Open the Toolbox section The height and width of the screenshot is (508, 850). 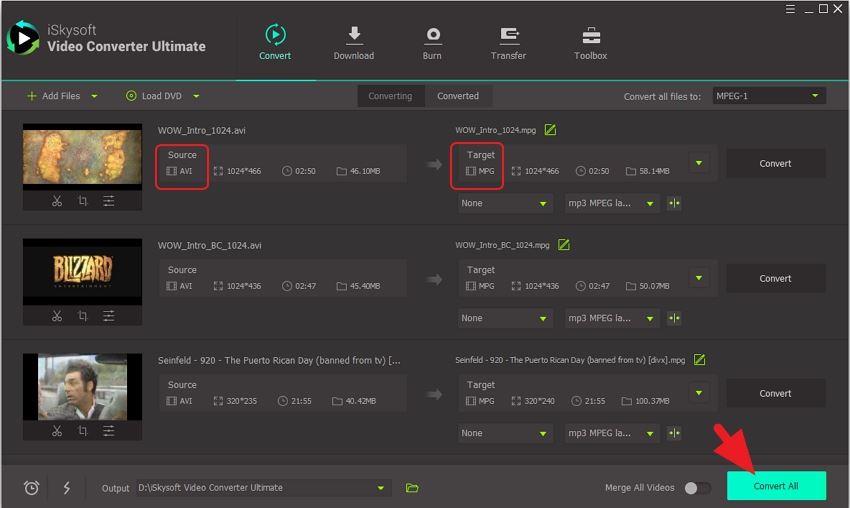click(590, 43)
